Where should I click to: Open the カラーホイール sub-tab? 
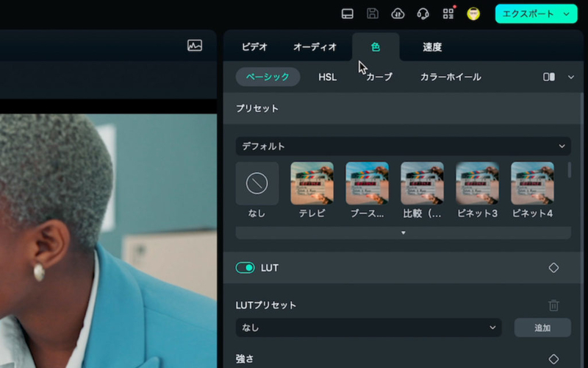pyautogui.click(x=451, y=77)
